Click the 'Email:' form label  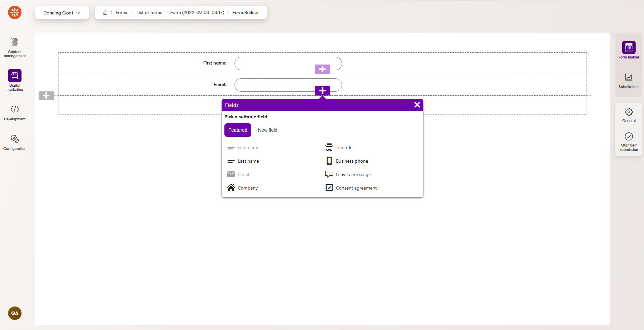[x=220, y=84]
